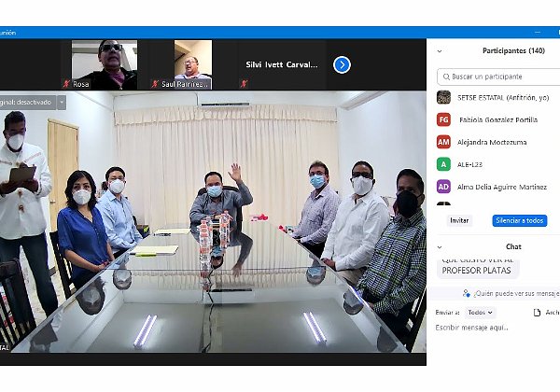Click the Chat panel title
This screenshot has height=392, width=560.
(513, 246)
